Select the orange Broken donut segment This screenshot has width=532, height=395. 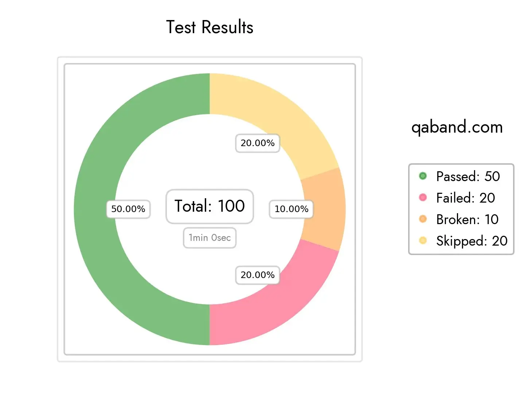pyautogui.click(x=324, y=209)
